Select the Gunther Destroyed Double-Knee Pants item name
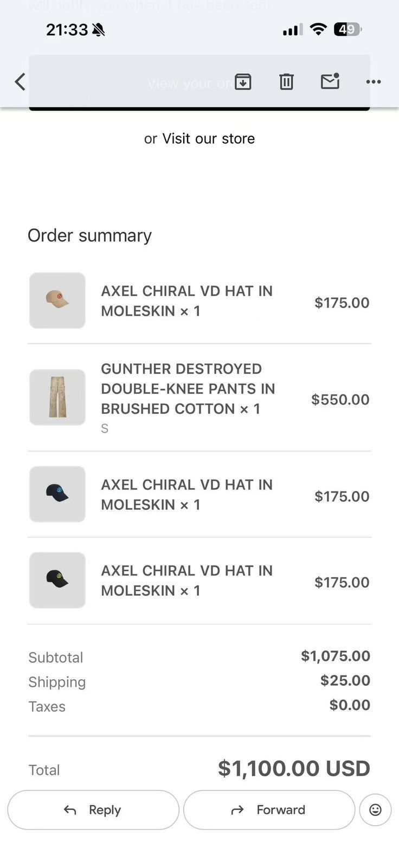The image size is (399, 868). click(x=188, y=389)
